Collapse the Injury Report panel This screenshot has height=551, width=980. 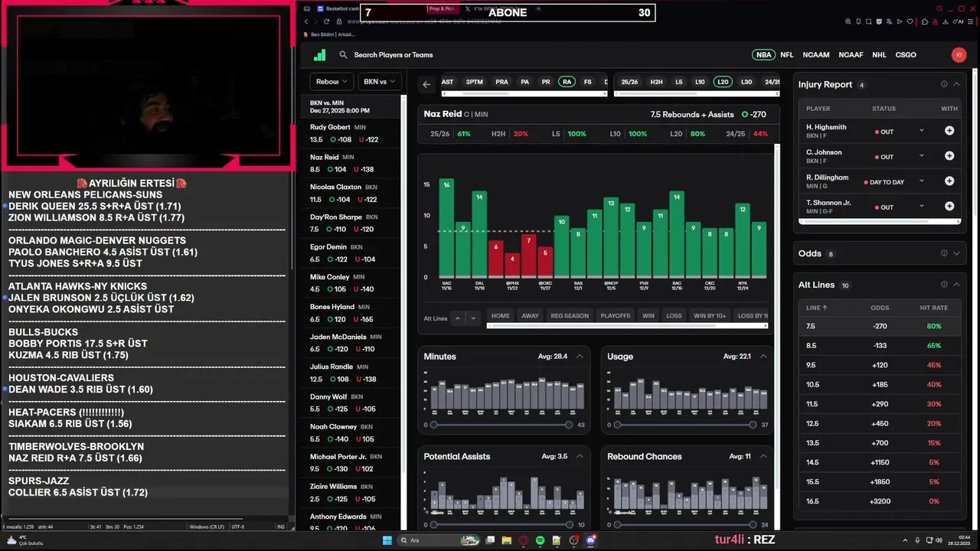pyautogui.click(x=956, y=84)
